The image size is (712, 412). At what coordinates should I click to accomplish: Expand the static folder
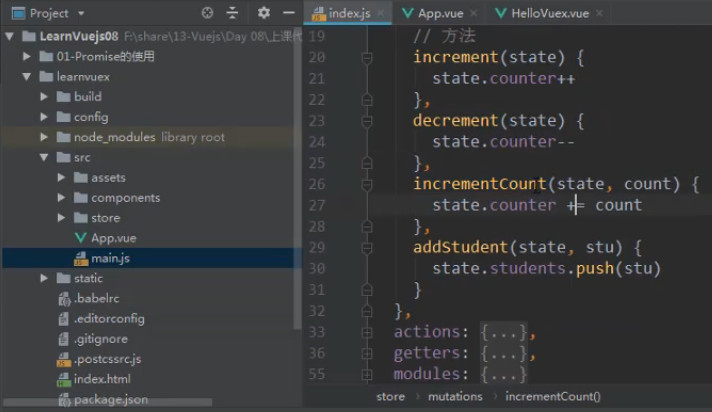[x=44, y=278]
